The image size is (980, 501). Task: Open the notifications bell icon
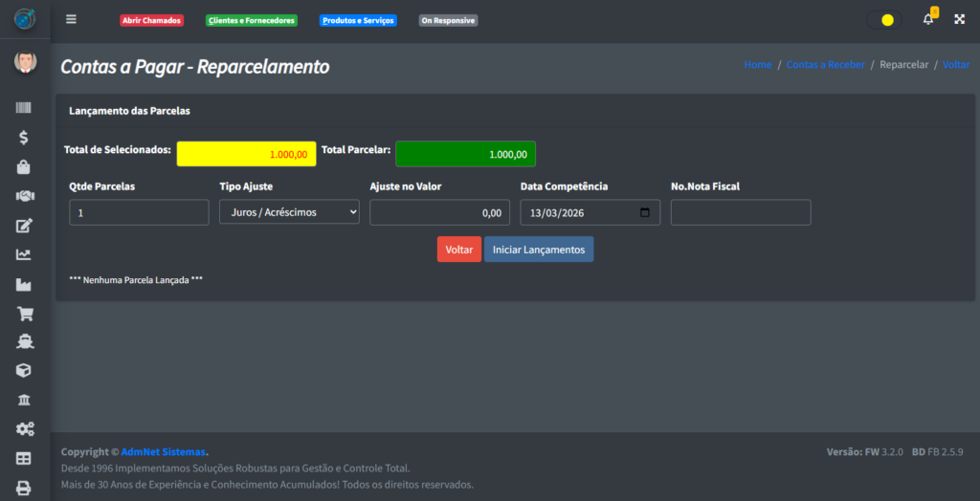click(x=927, y=19)
